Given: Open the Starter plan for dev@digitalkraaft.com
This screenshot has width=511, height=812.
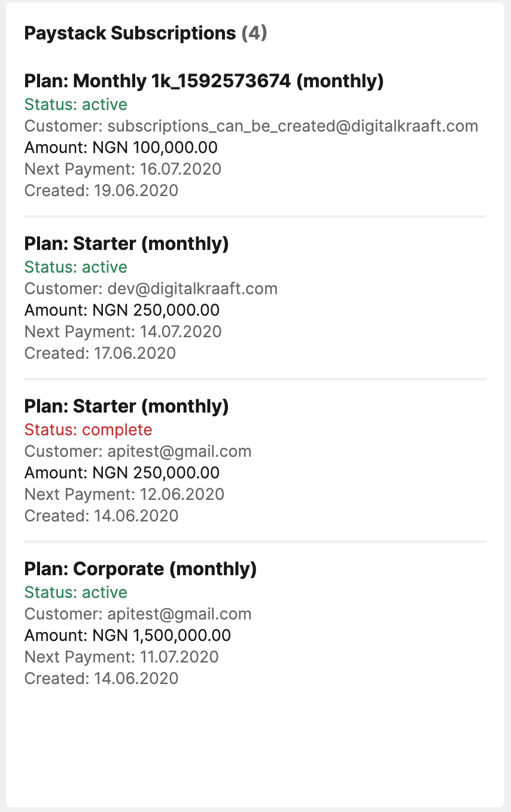Looking at the screenshot, I should (x=126, y=244).
